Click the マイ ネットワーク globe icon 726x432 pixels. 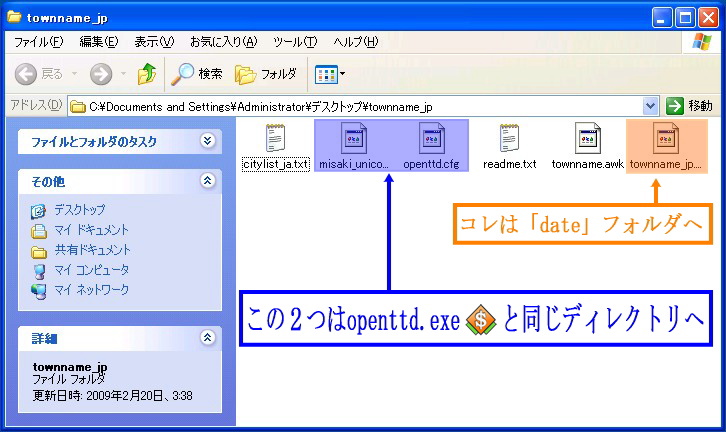click(39, 292)
